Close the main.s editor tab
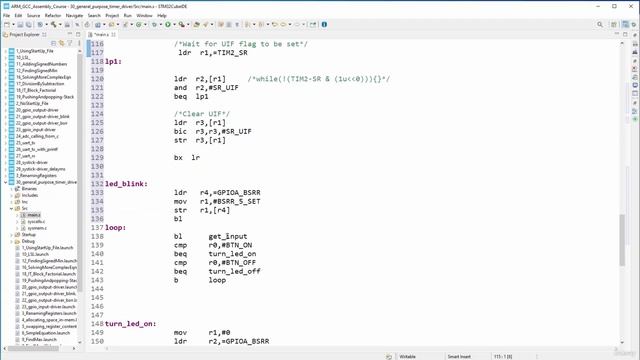Image resolution: width=640 pixels, height=360 pixels. (113, 35)
